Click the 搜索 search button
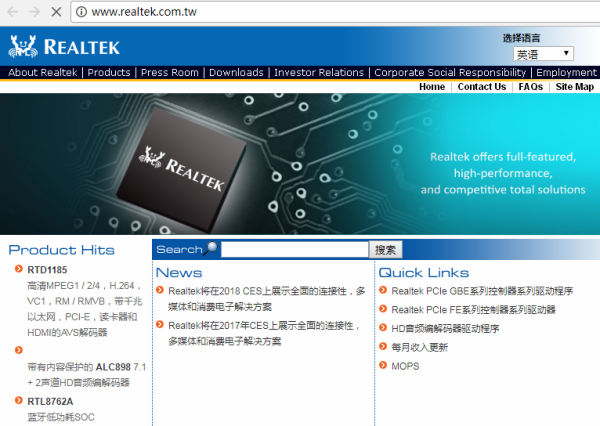The height and width of the screenshot is (426, 600). pos(385,250)
